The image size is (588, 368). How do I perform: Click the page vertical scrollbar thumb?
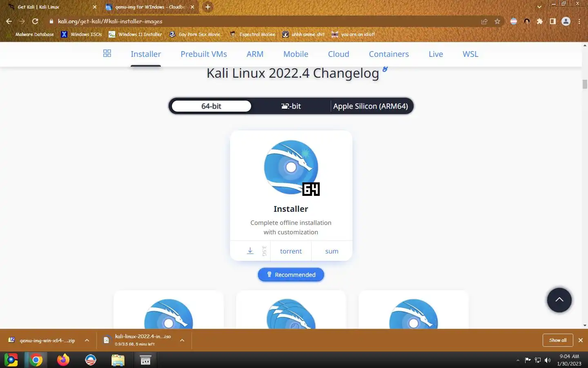585,84
